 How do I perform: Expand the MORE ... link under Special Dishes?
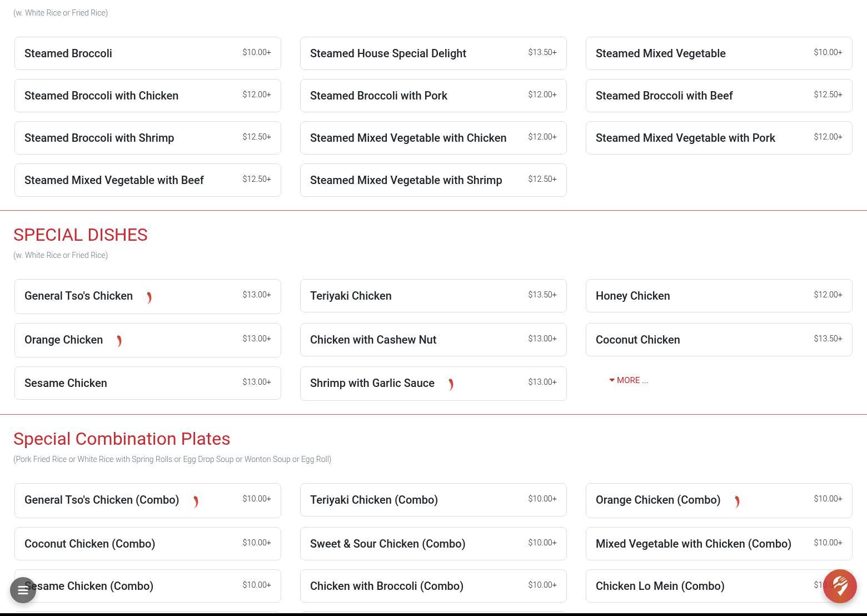pos(632,380)
